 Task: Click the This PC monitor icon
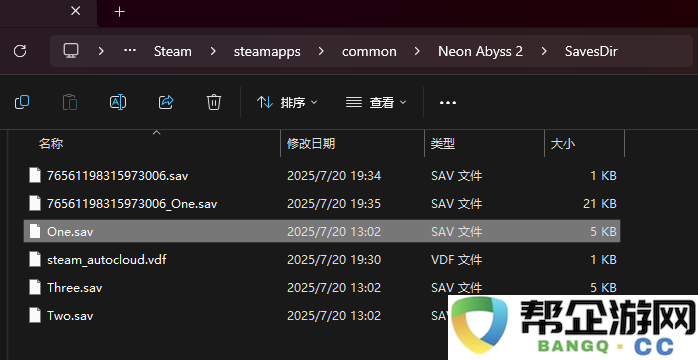tap(71, 51)
